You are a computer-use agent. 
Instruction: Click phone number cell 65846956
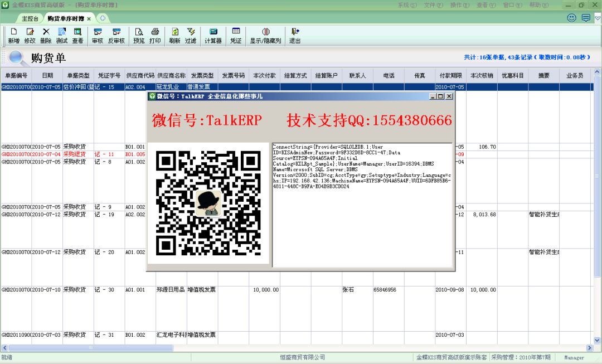[x=385, y=289]
